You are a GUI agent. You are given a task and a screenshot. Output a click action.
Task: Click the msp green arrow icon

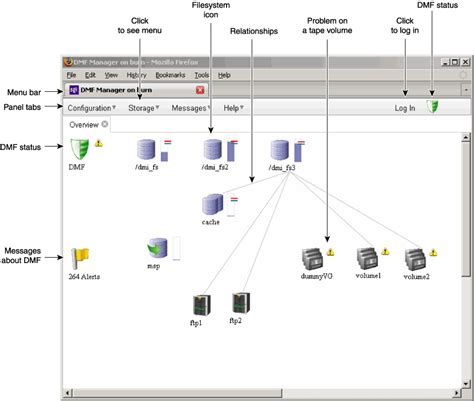(x=157, y=248)
